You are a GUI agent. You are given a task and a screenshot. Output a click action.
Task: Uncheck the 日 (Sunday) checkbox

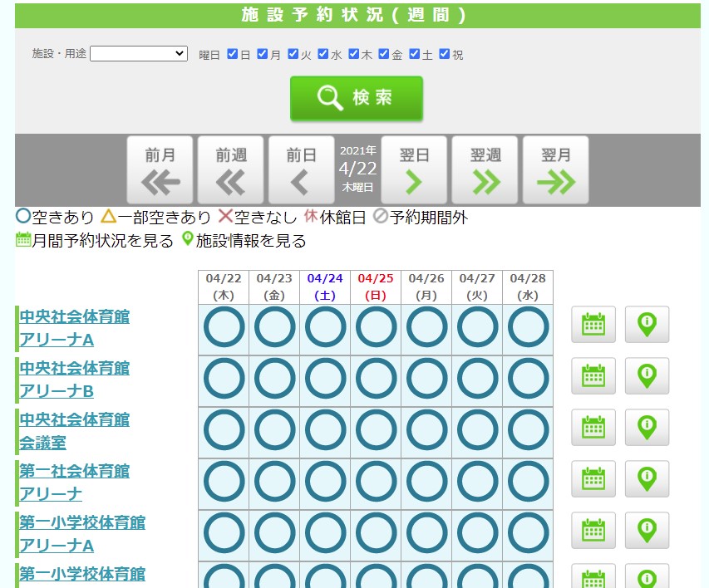(x=233, y=54)
